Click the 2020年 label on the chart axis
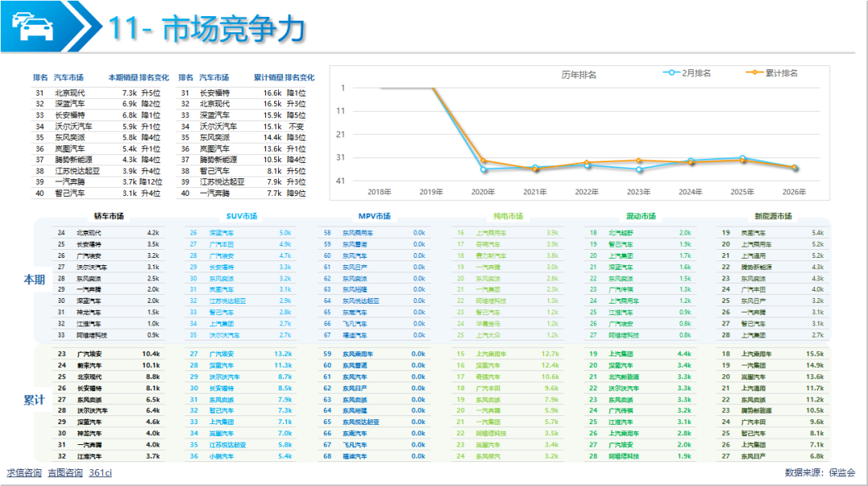868x486 pixels. pos(483,192)
